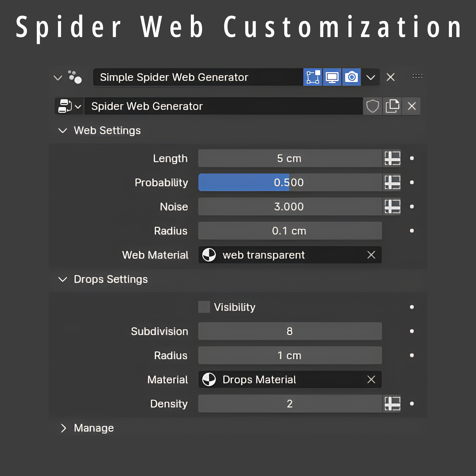Image resolution: width=476 pixels, height=476 pixels.
Task: Toggle viewport display monitor icon
Action: 332,77
